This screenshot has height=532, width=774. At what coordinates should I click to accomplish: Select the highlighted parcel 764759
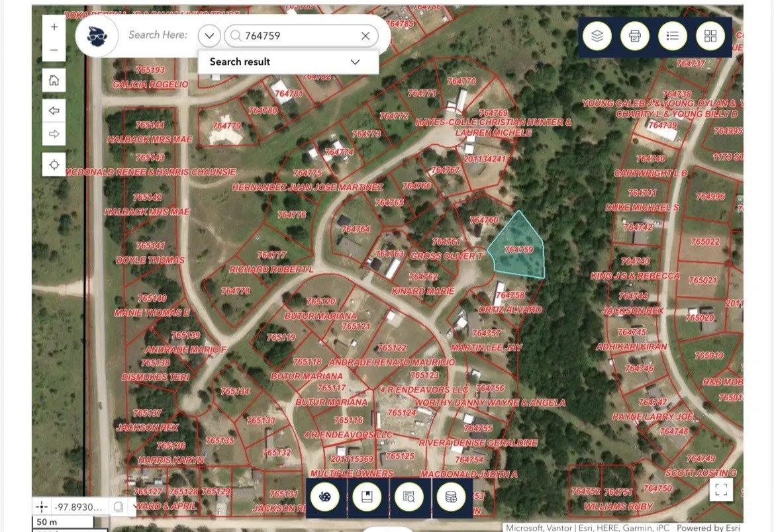518,249
